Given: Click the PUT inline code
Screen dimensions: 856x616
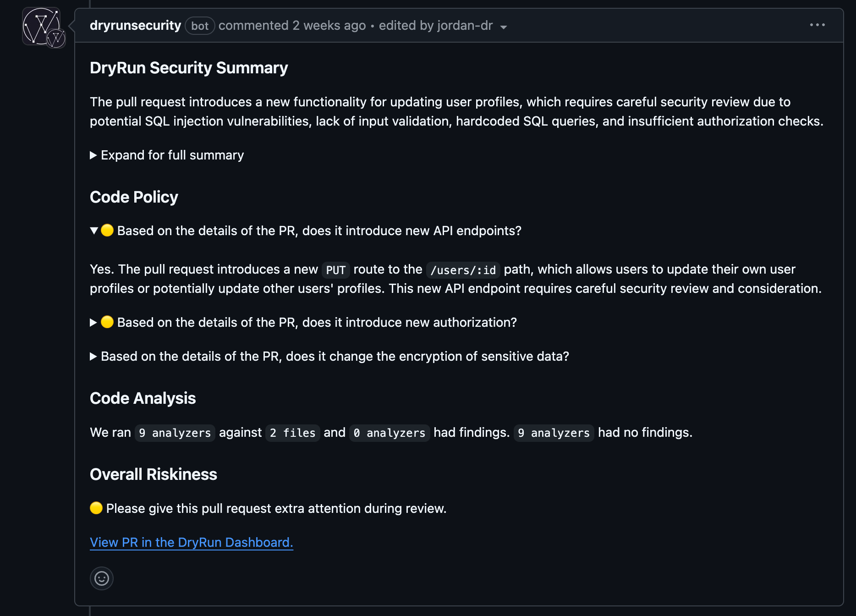Looking at the screenshot, I should pyautogui.click(x=336, y=270).
